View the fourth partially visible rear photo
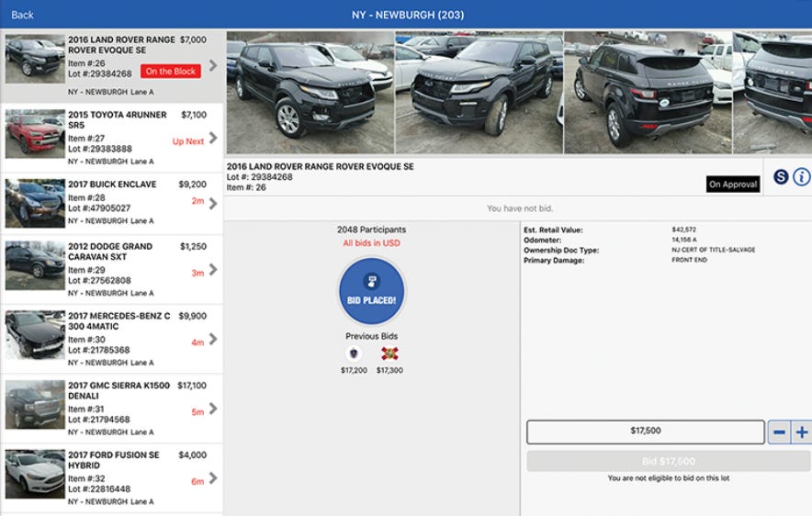The width and height of the screenshot is (812, 516). (x=773, y=92)
